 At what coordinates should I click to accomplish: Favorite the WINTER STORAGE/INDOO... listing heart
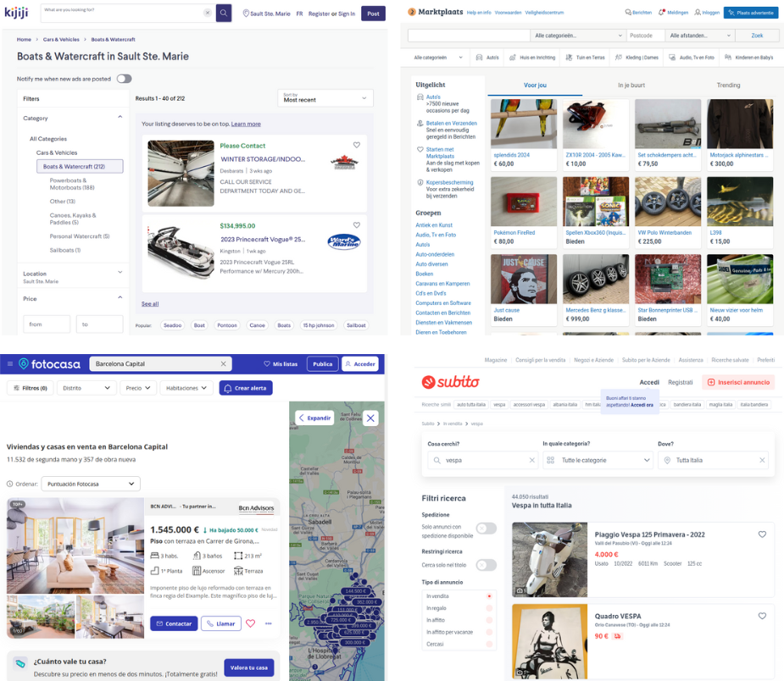[x=357, y=145]
